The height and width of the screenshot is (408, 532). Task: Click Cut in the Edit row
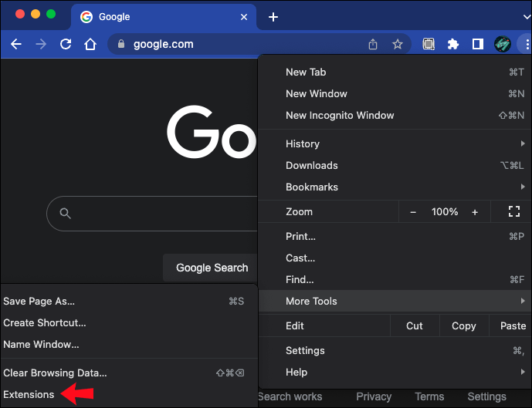click(x=415, y=326)
